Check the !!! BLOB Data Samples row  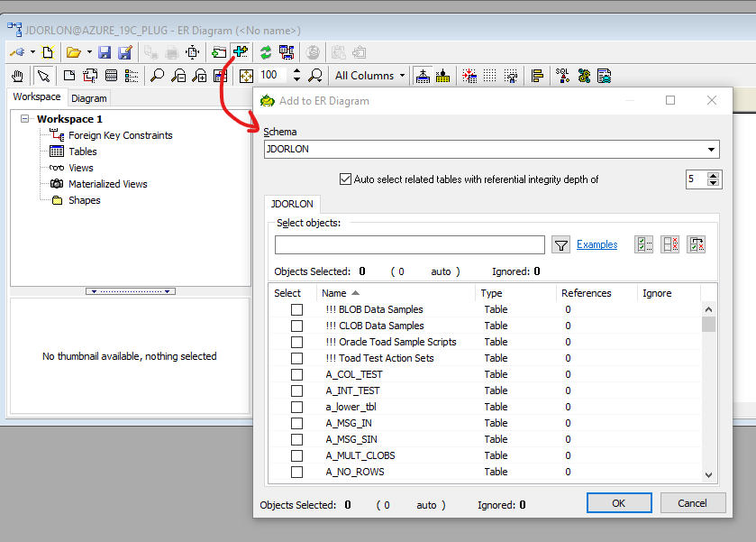pyautogui.click(x=297, y=309)
